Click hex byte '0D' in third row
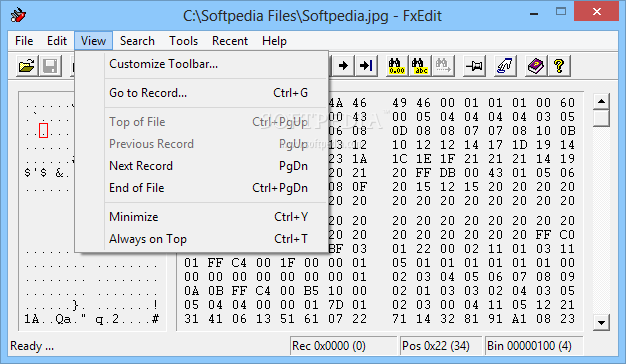The image size is (626, 364). [x=399, y=131]
